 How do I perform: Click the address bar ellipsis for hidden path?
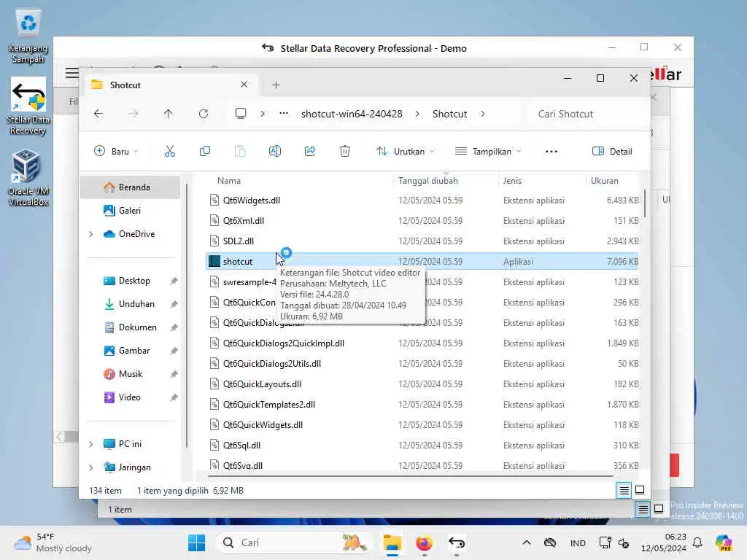284,113
